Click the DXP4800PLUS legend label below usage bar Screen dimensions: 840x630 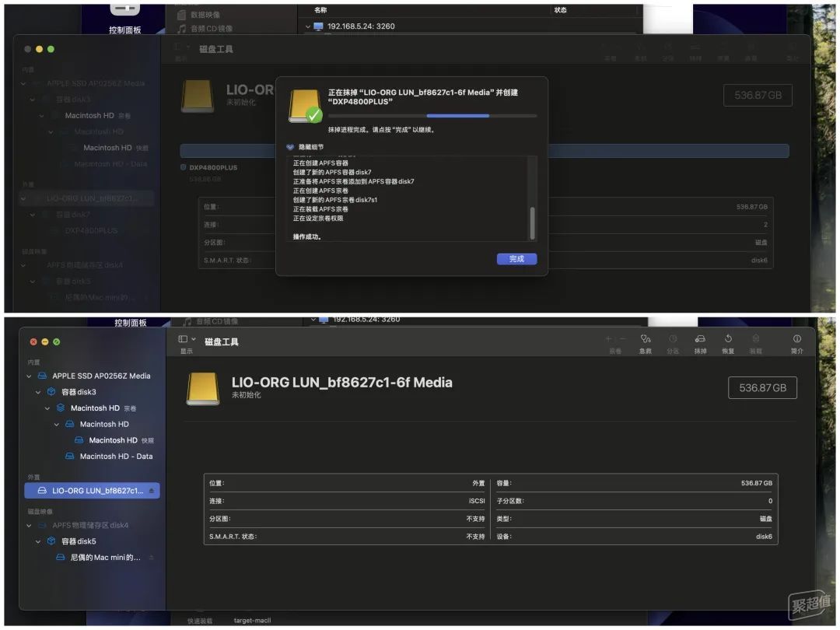pyautogui.click(x=213, y=168)
